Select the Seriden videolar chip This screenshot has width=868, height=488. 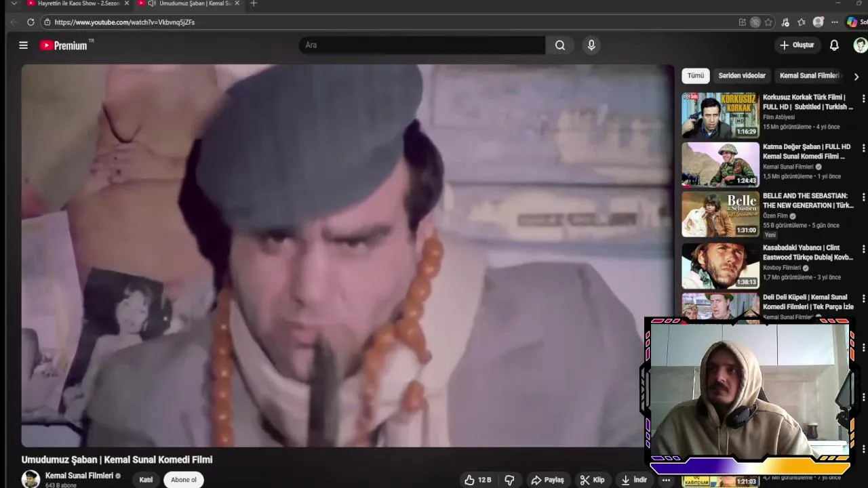click(x=742, y=76)
